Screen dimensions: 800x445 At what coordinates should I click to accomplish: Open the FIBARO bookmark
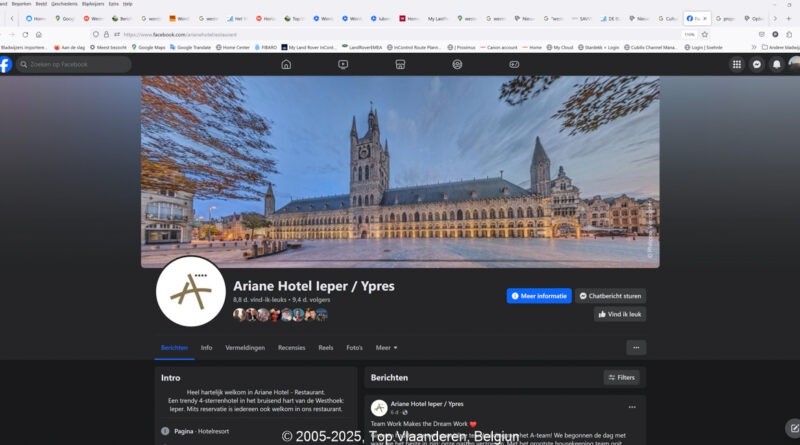[x=266, y=47]
